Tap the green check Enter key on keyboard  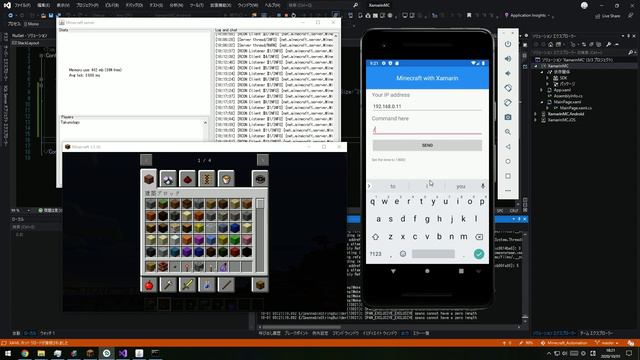coord(479,254)
